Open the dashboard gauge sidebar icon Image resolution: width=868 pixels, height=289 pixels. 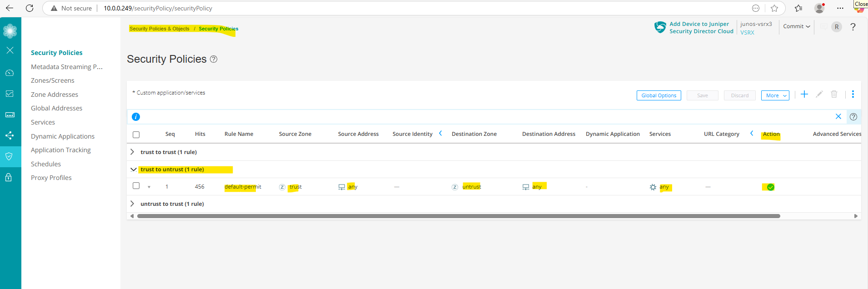[10, 73]
